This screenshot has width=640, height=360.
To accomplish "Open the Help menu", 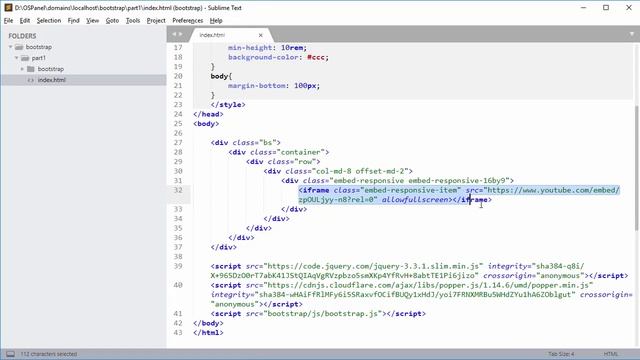I will click(x=216, y=20).
